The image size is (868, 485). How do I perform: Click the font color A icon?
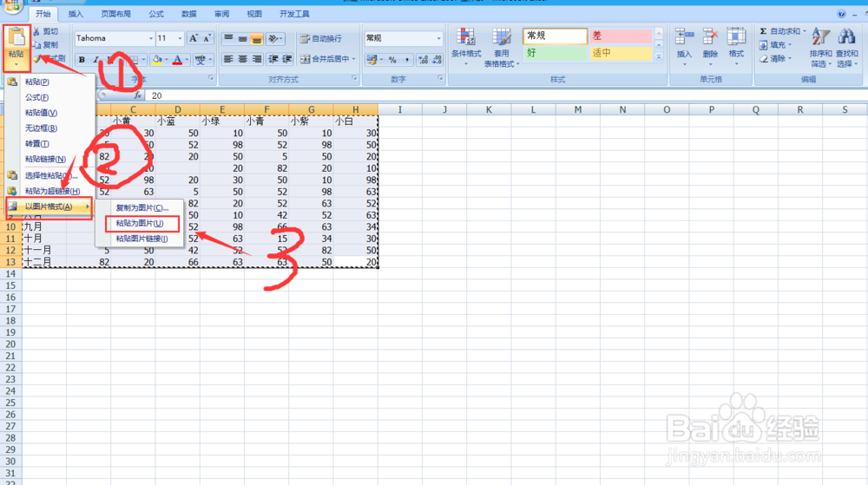click(x=177, y=59)
